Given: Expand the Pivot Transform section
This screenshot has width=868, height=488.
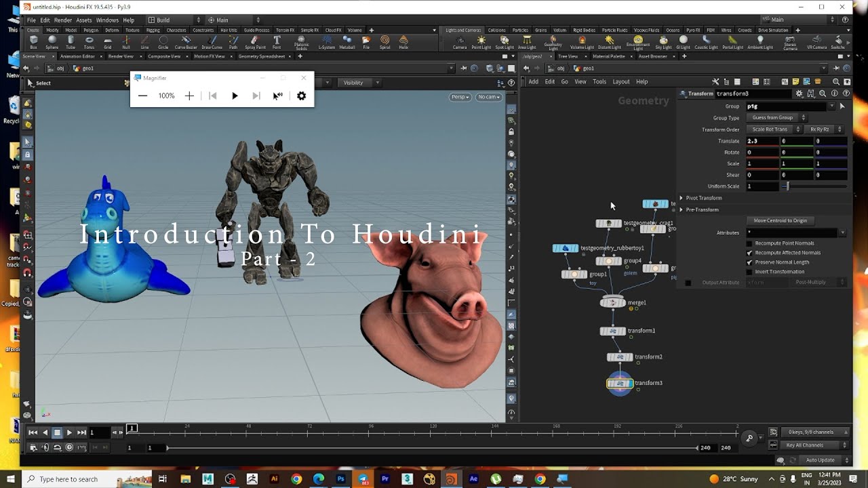Looking at the screenshot, I should point(703,198).
